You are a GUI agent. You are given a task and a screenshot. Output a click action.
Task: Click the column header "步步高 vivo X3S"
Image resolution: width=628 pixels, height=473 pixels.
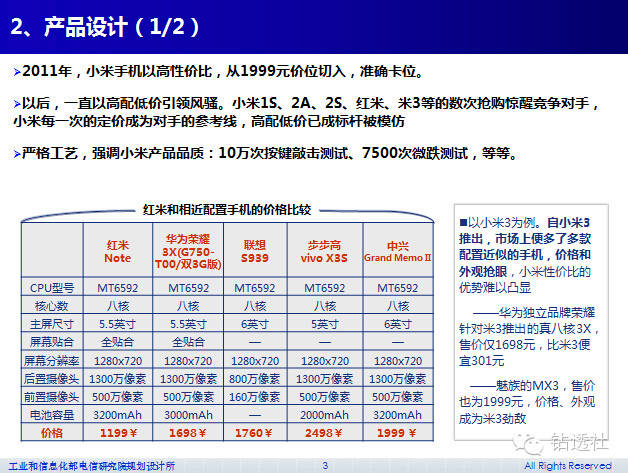click(x=324, y=251)
